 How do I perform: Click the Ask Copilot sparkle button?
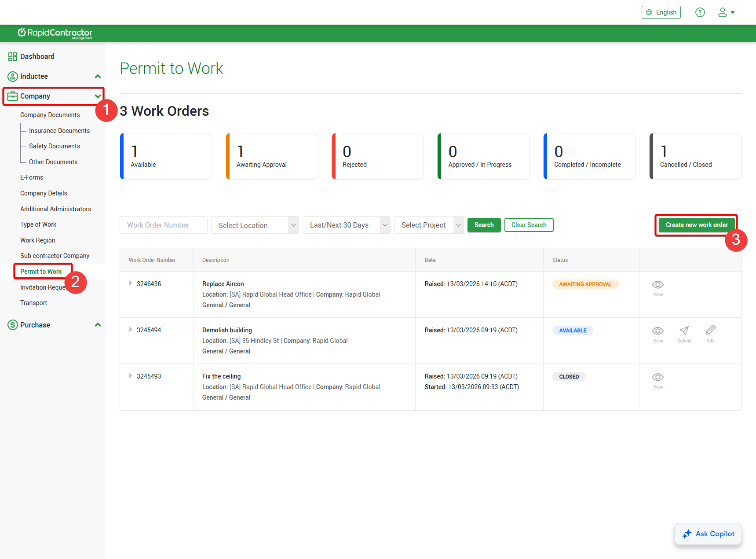click(708, 533)
